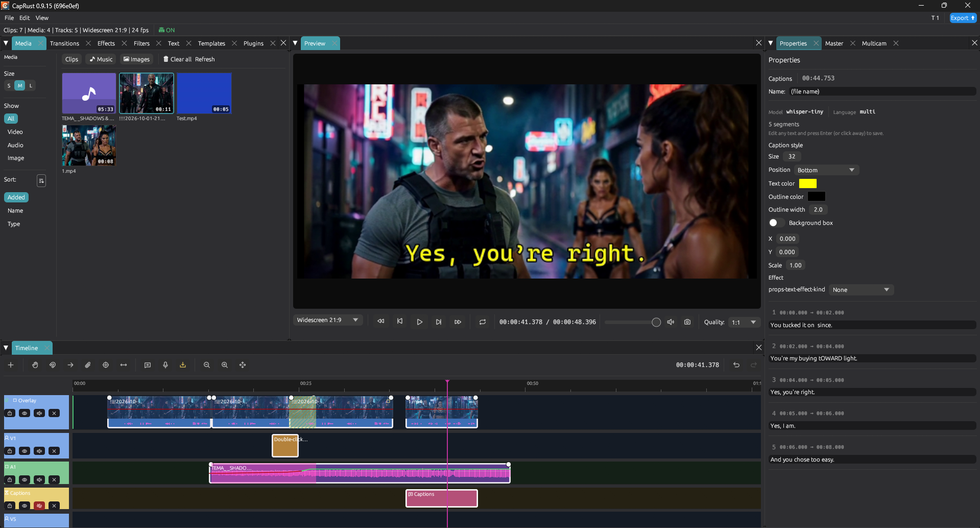This screenshot has width=980, height=528.
Task: Open the Multicam tab
Action: (x=874, y=43)
